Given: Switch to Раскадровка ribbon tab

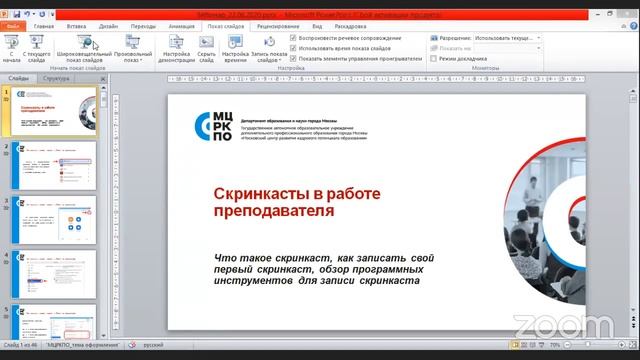Looking at the screenshot, I should pos(350,26).
